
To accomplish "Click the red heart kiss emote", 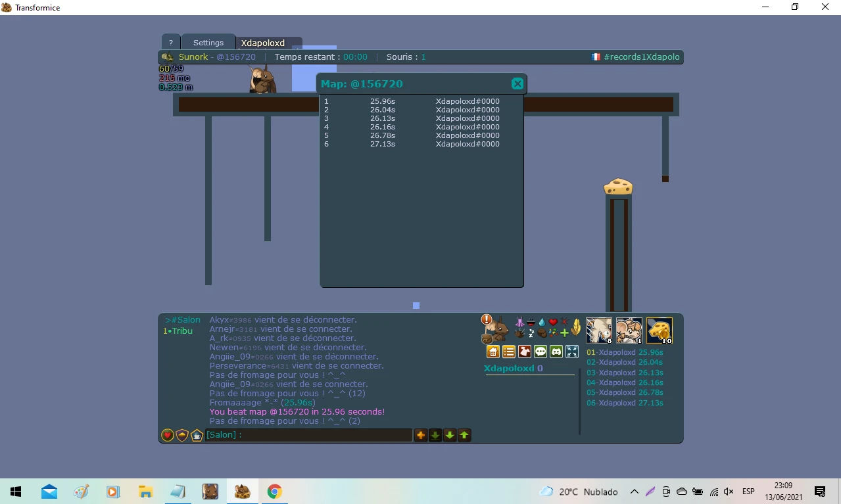I will coord(553,322).
